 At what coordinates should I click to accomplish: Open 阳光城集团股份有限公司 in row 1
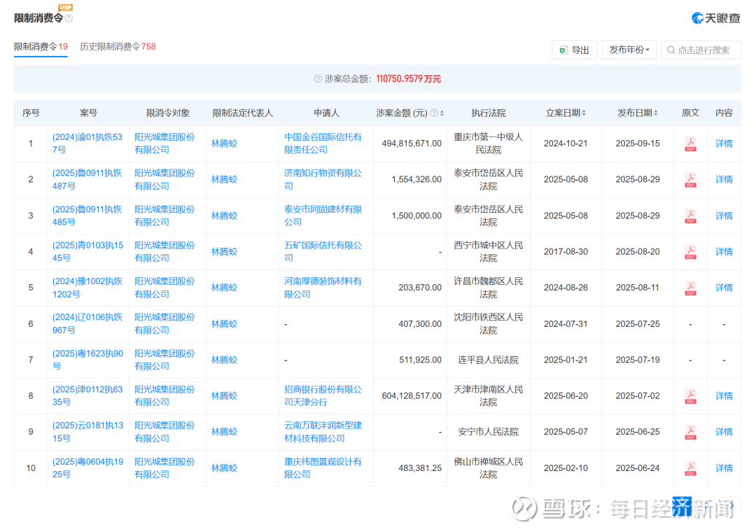(164, 143)
